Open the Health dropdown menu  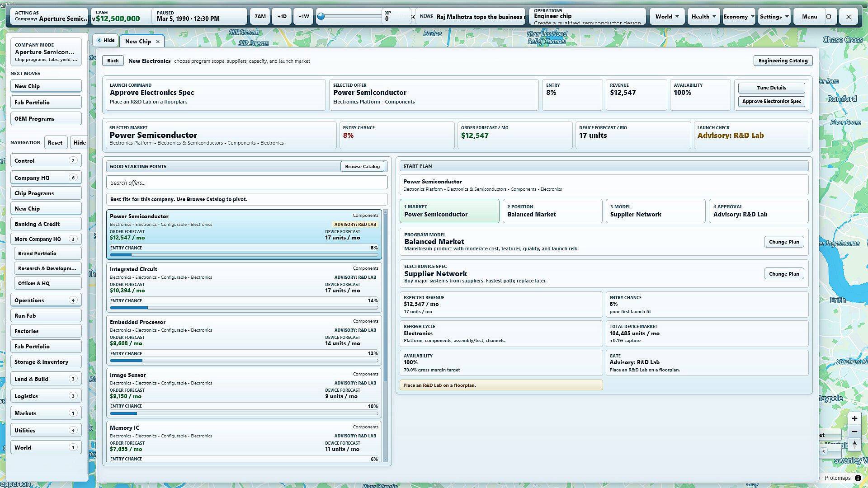coord(703,17)
